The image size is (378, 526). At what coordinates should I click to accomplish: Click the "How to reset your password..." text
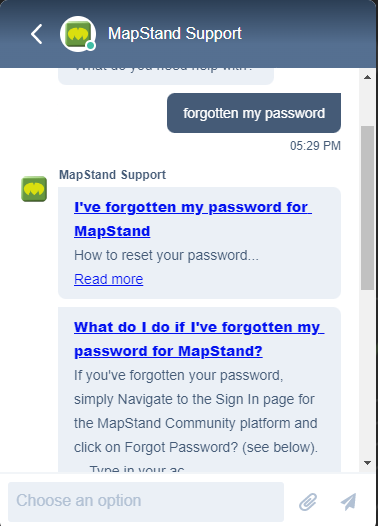point(166,255)
